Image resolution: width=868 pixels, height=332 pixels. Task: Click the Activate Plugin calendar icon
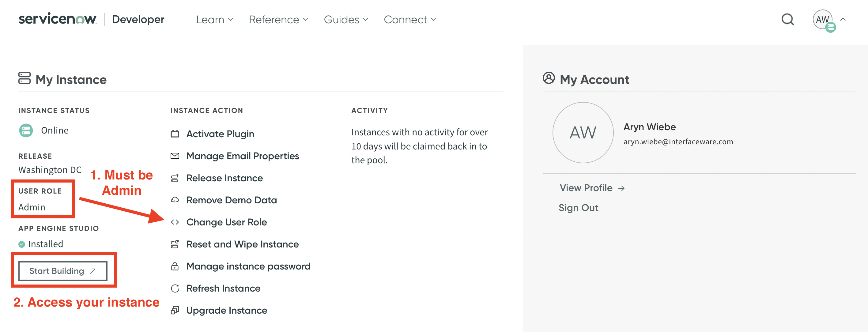(x=175, y=134)
